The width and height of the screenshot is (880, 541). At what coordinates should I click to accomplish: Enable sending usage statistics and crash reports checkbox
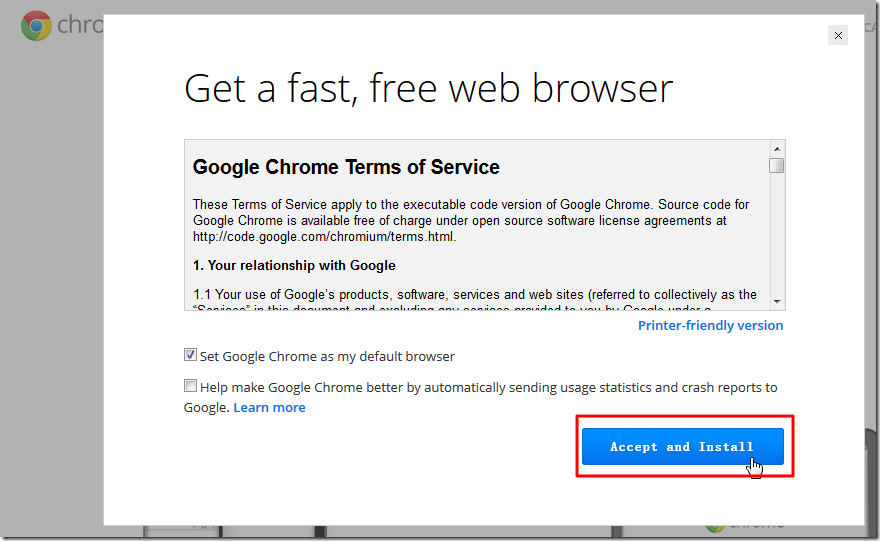click(x=190, y=386)
